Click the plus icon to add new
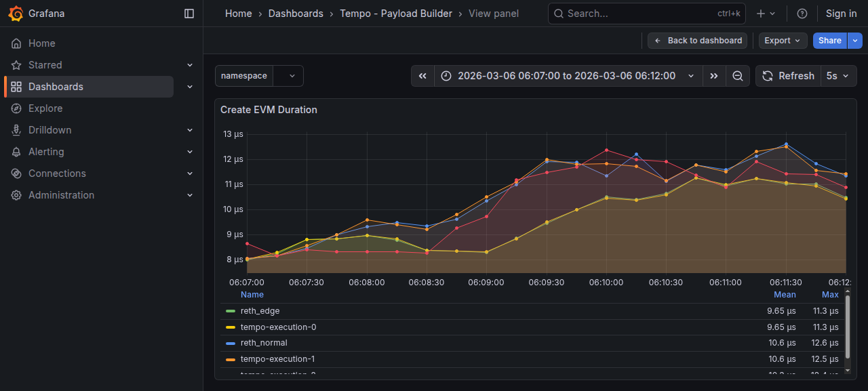Screen dimensions: 868x391 [x=761, y=14]
